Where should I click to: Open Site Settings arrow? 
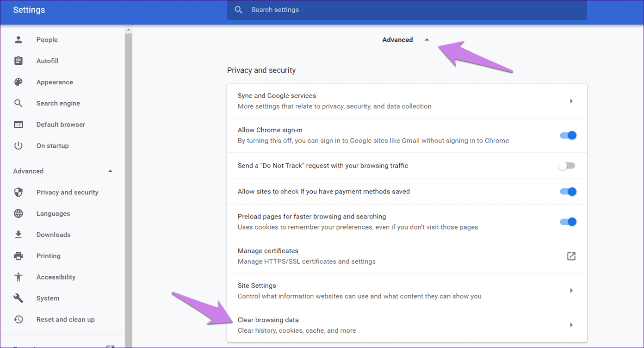571,291
